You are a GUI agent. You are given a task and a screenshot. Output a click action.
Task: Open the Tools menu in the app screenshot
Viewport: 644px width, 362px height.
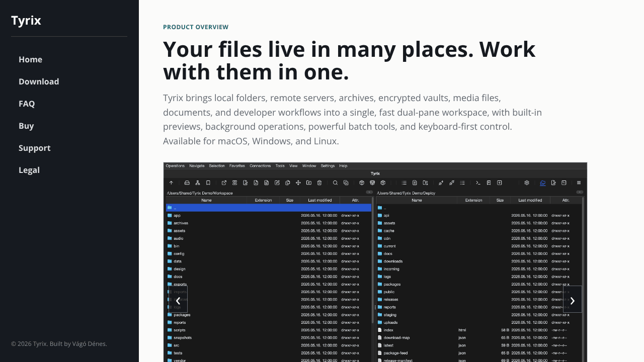pyautogui.click(x=280, y=166)
